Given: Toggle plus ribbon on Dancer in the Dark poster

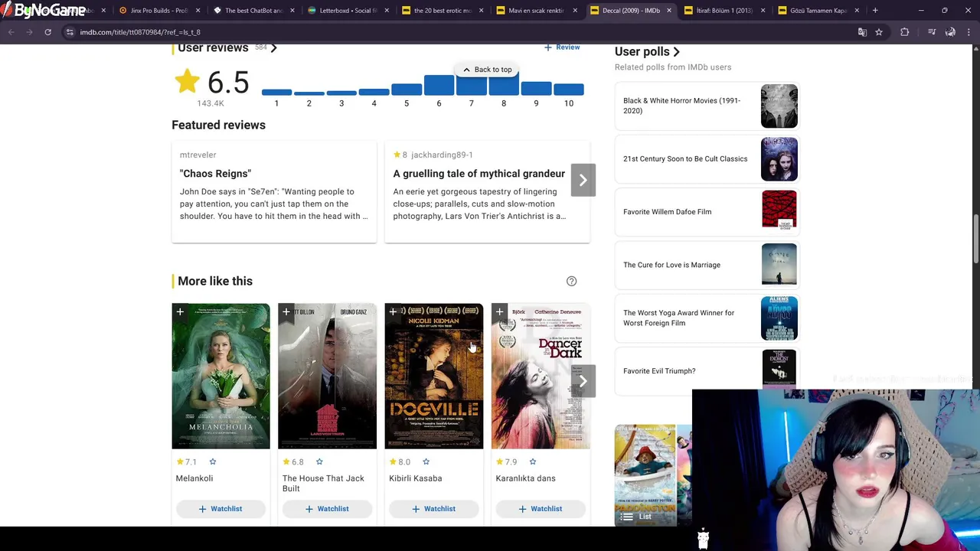Looking at the screenshot, I should pos(499,312).
